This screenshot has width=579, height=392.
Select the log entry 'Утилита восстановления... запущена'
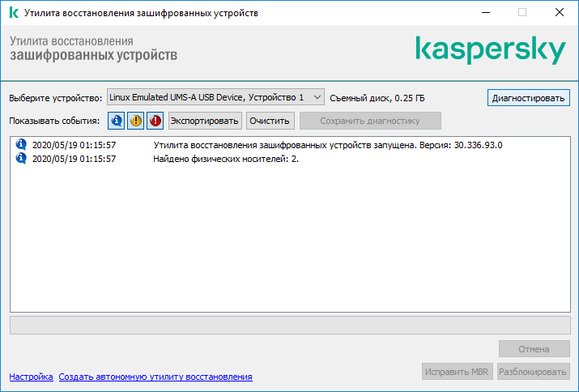pos(290,145)
